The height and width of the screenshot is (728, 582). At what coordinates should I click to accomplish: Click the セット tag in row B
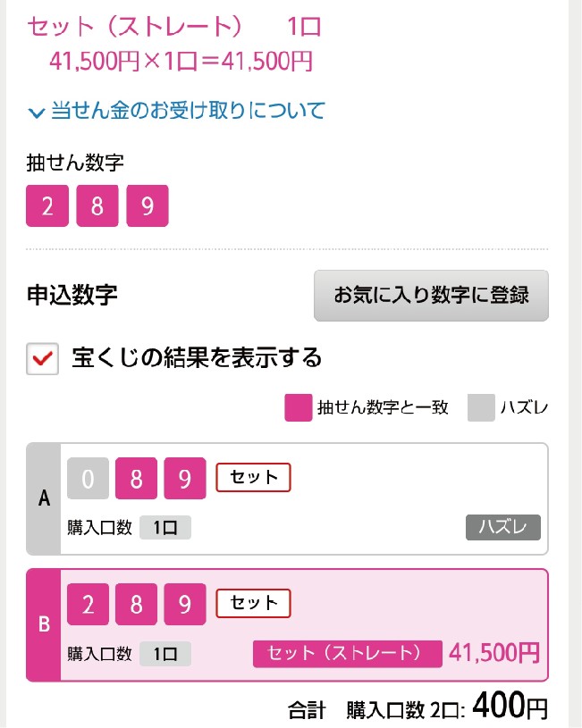click(254, 603)
